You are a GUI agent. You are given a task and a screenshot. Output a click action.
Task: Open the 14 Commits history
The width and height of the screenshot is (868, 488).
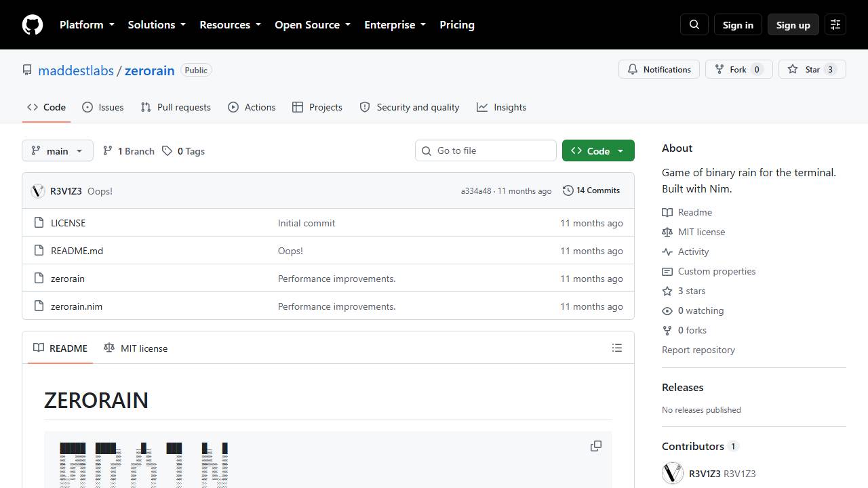(591, 190)
